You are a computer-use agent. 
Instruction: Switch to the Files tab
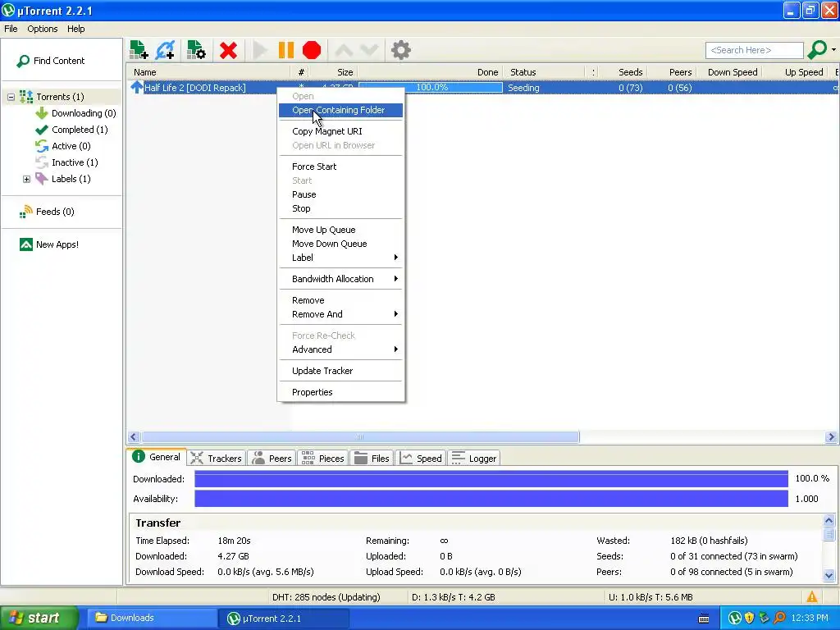[x=372, y=459]
